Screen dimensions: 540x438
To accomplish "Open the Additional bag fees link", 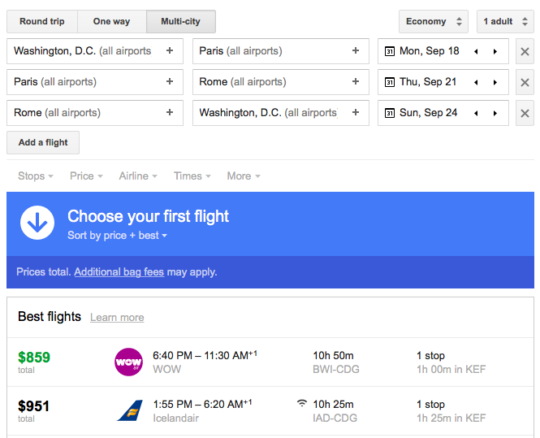I will 119,272.
